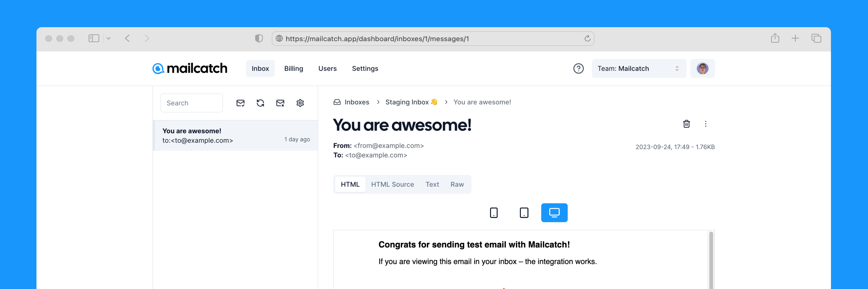868x289 pixels.
Task: Open a new browser tab
Action: 795,38
